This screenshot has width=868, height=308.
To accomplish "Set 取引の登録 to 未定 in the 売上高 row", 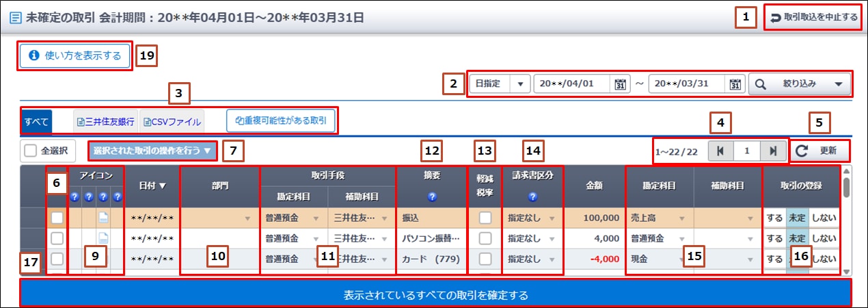I will [797, 218].
